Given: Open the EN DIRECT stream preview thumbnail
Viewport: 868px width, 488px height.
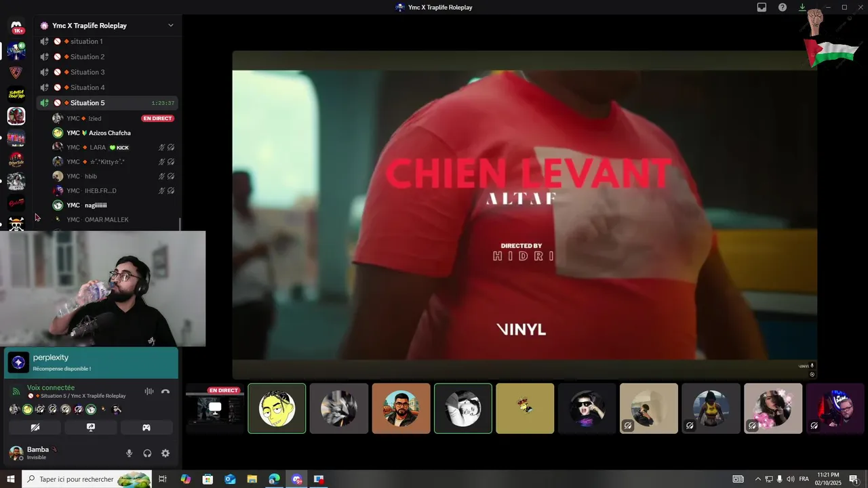Looking at the screenshot, I should coord(215,409).
